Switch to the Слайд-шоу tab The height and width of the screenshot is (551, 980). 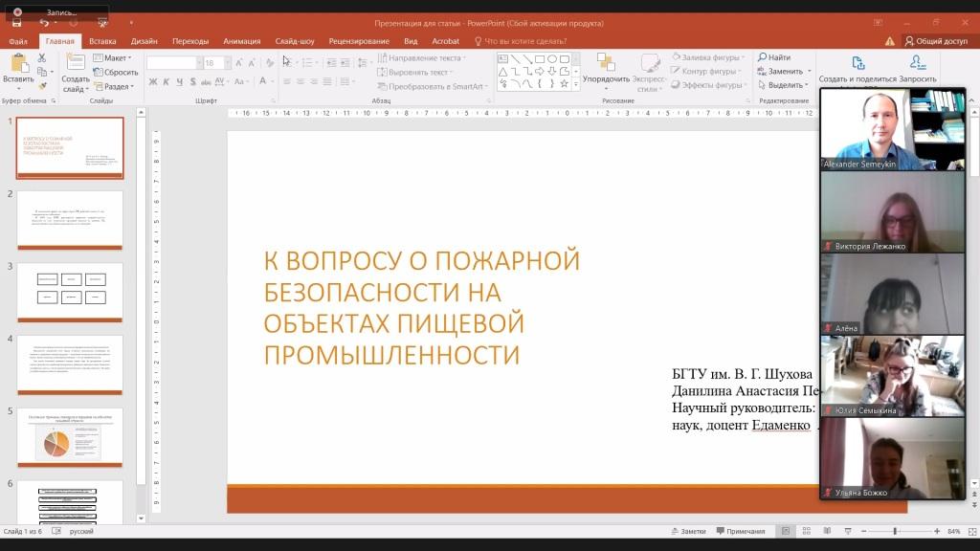click(295, 41)
